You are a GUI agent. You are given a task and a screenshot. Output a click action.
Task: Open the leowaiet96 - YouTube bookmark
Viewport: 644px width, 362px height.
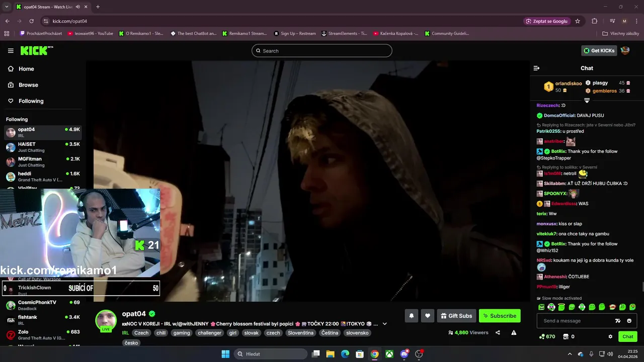coord(91,34)
